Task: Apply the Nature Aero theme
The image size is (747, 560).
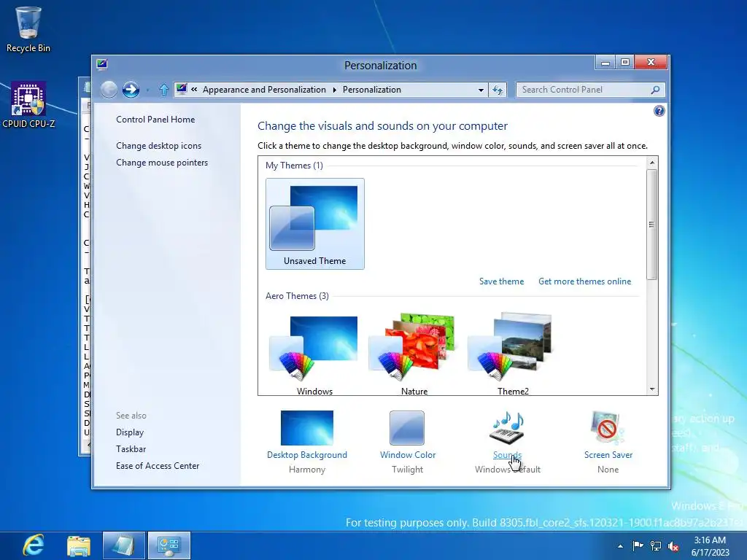Action: (414, 355)
